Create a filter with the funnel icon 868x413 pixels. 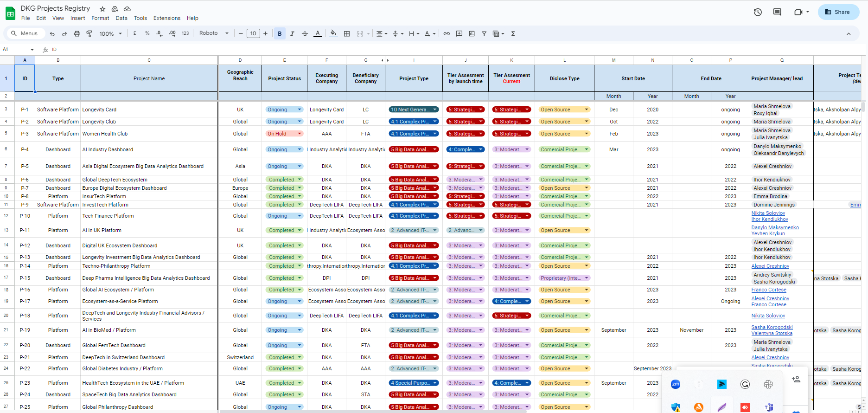tap(484, 34)
